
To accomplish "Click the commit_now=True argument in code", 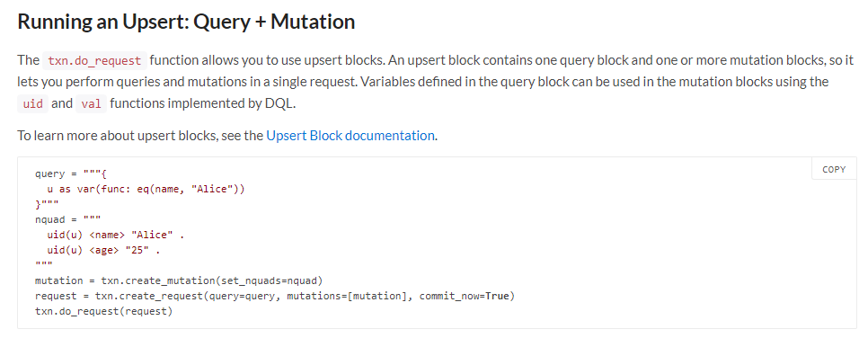I will 464,296.
